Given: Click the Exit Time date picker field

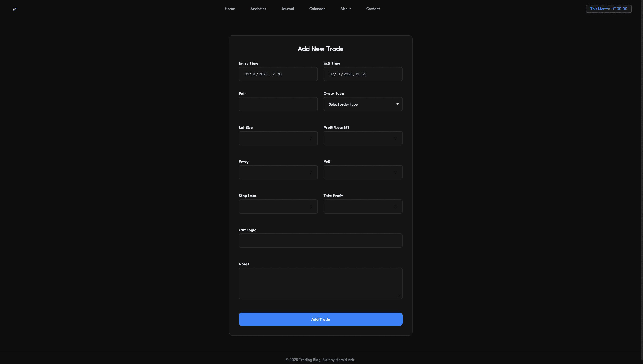Looking at the screenshot, I should (363, 74).
